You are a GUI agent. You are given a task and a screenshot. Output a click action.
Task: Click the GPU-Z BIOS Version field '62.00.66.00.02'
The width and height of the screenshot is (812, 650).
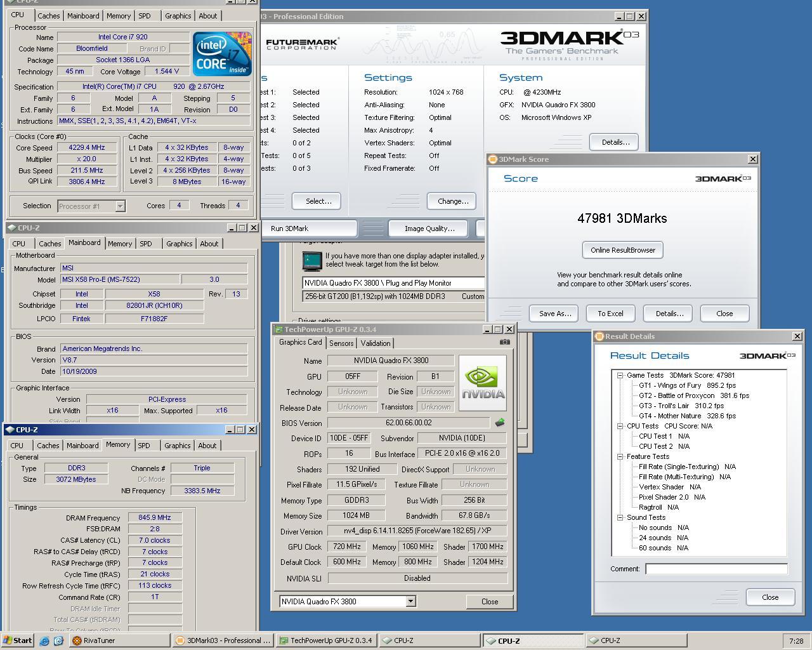tap(408, 423)
